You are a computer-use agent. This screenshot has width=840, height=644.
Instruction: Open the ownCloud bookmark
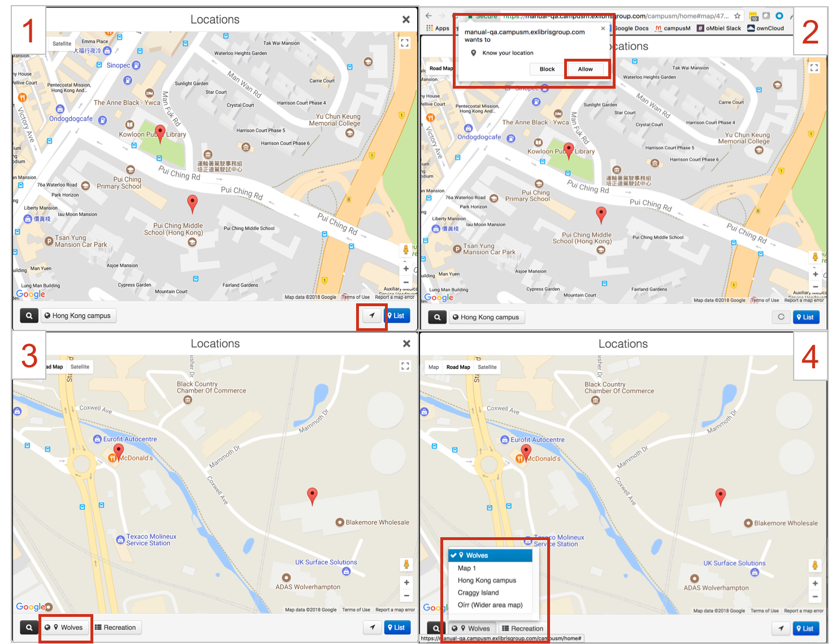(766, 28)
